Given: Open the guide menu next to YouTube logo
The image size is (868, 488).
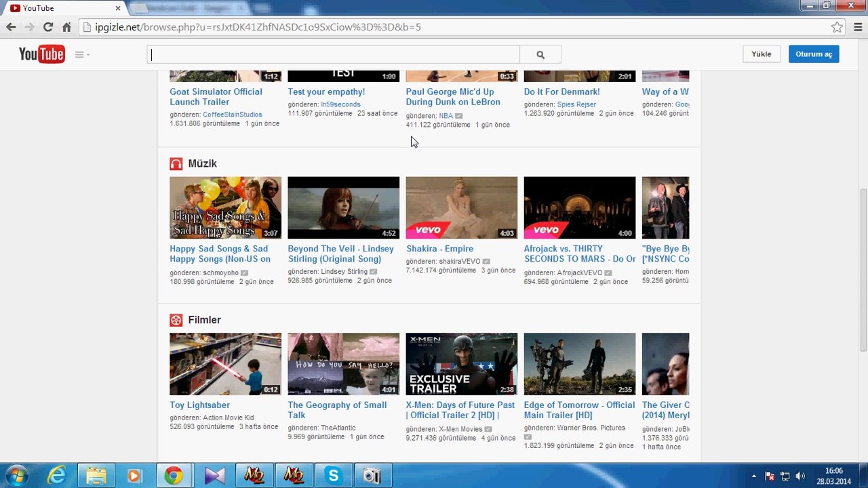Looking at the screenshot, I should [x=82, y=55].
